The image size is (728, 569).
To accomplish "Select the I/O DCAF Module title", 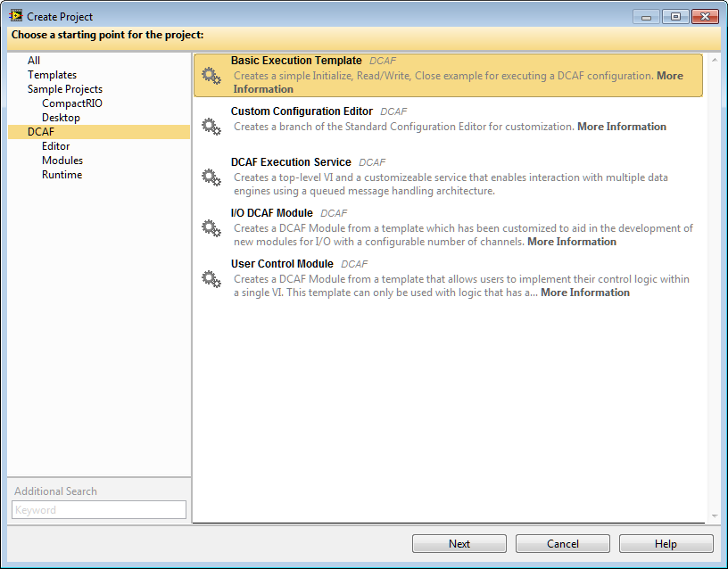I will coord(272,213).
